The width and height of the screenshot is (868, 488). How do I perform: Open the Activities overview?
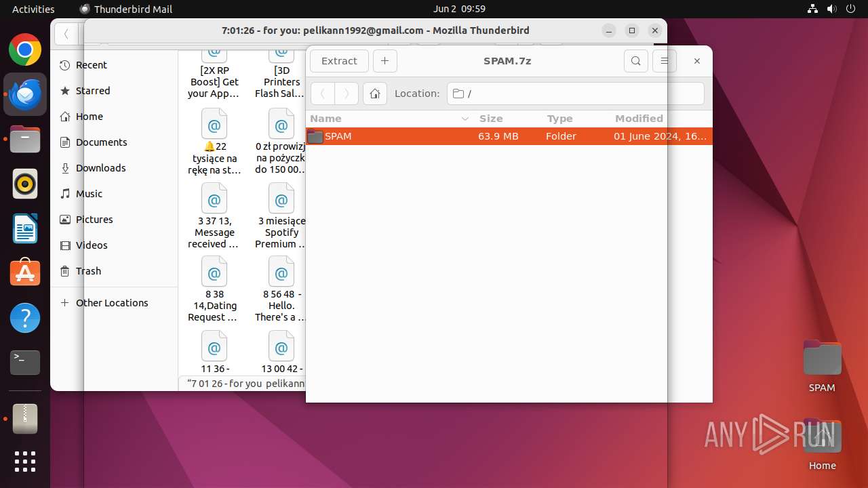click(x=33, y=9)
